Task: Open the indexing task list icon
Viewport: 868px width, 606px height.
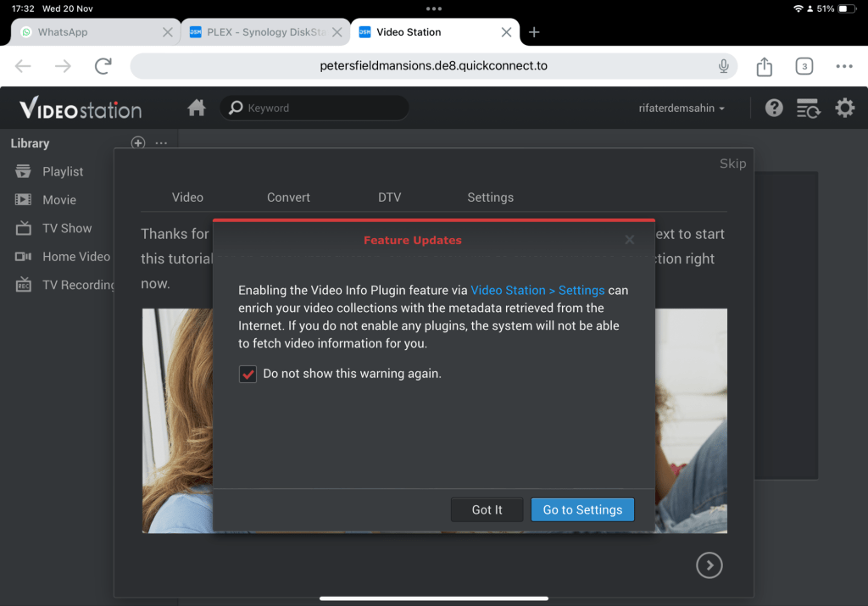Action: [x=808, y=108]
